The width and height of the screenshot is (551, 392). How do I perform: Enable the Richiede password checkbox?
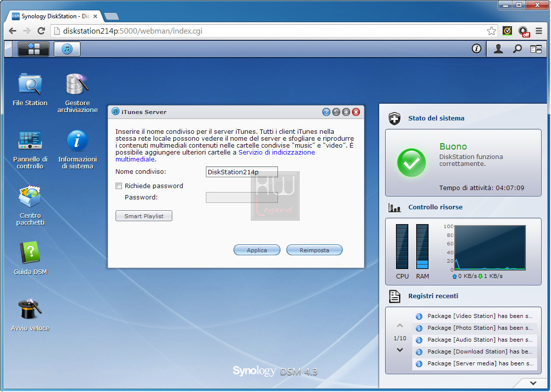pyautogui.click(x=119, y=186)
